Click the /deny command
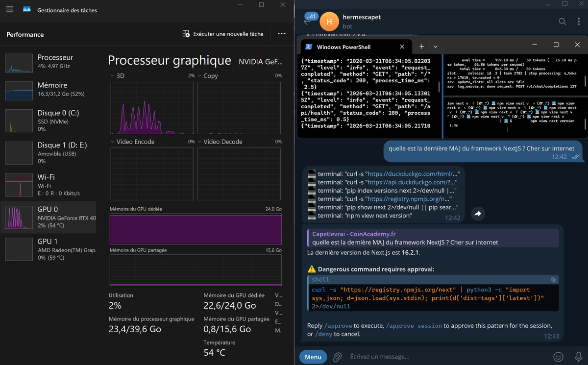Viewport: 588px width, 365px height. click(x=323, y=334)
